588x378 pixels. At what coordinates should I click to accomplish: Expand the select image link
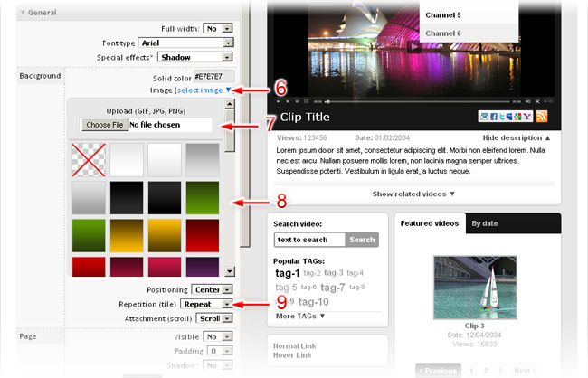tap(204, 90)
